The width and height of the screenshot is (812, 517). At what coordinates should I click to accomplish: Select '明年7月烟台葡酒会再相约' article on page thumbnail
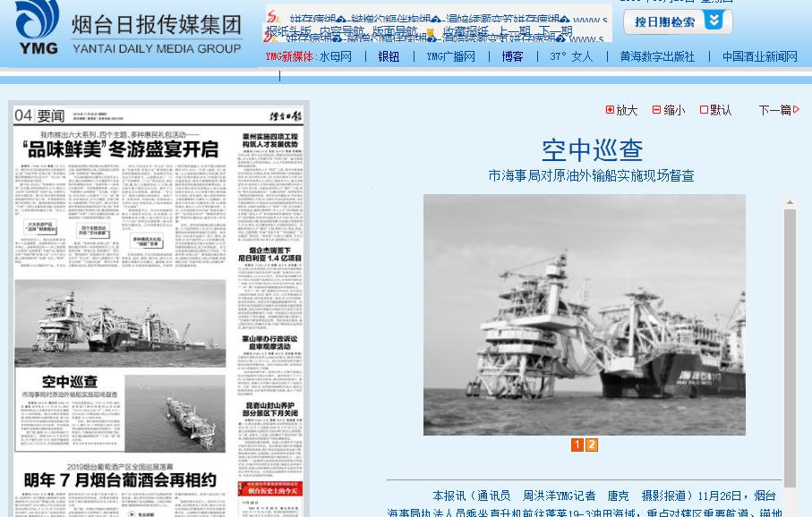click(121, 480)
